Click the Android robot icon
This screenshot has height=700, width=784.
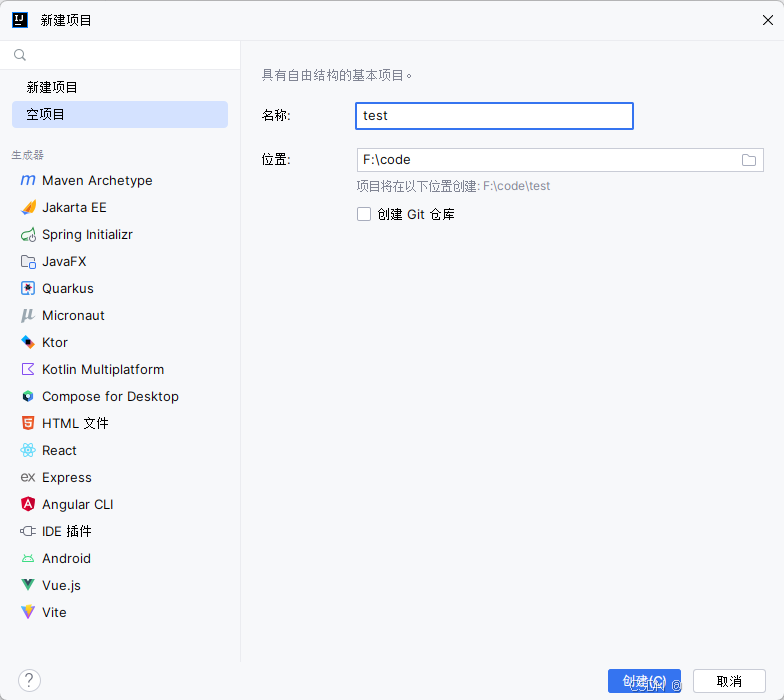pyautogui.click(x=28, y=558)
